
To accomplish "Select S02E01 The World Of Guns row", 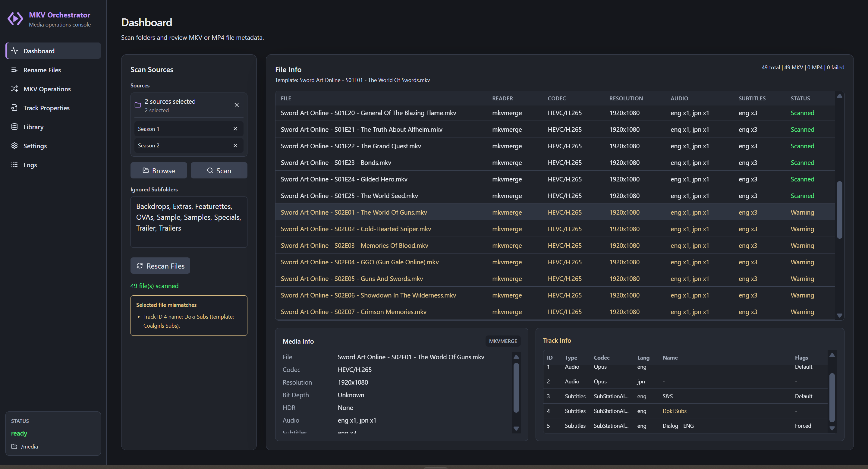I will click(555, 212).
